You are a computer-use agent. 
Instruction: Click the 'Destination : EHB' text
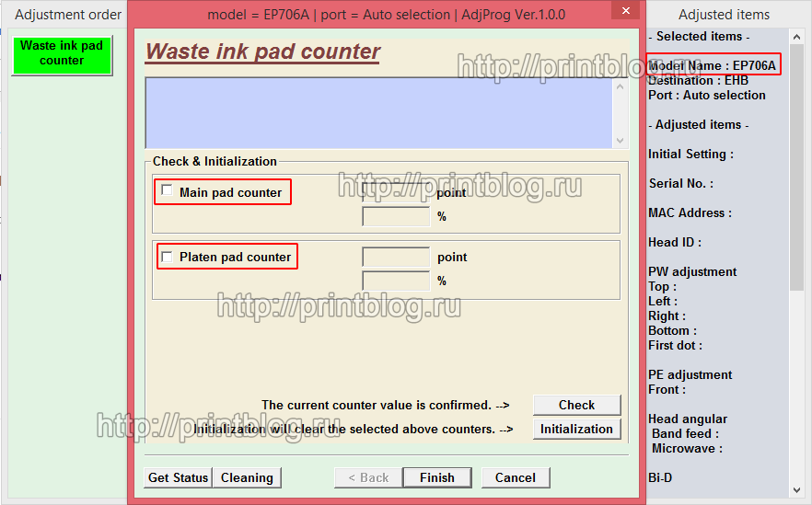(698, 81)
